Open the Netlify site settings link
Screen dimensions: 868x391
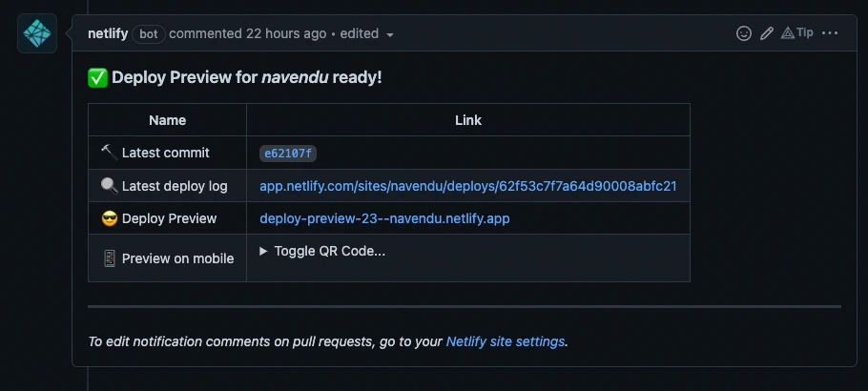[x=506, y=341]
